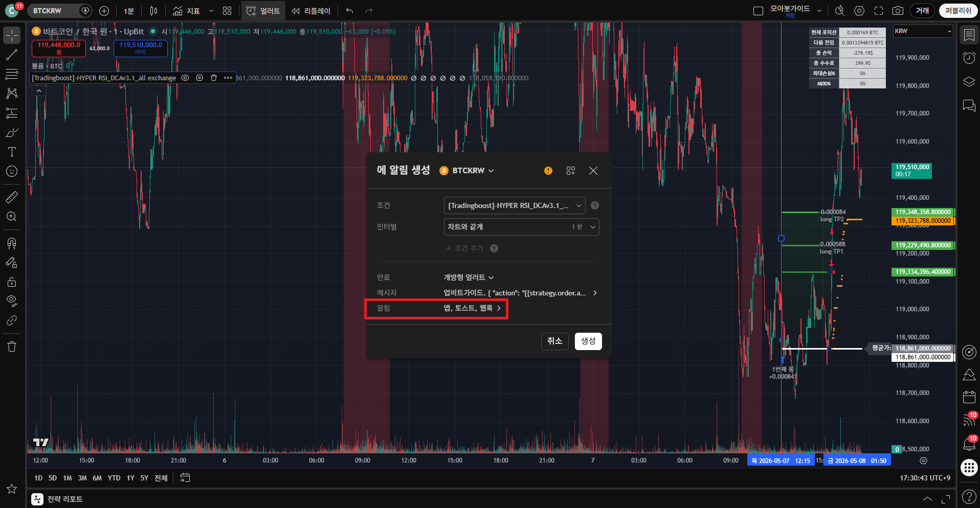Open the 알림 notifications settings row
The height and width of the screenshot is (508, 980).
(x=436, y=308)
